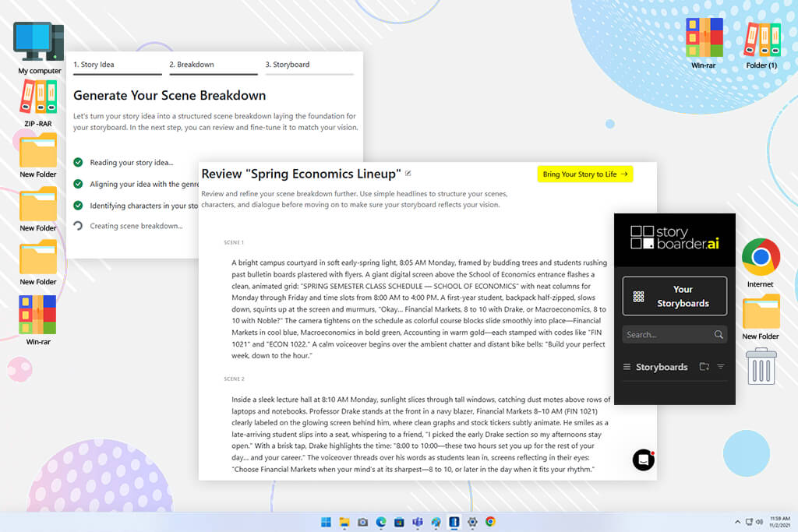
Task: Click the Generate Your Scene Breakdown heading
Action: pyautogui.click(x=169, y=96)
